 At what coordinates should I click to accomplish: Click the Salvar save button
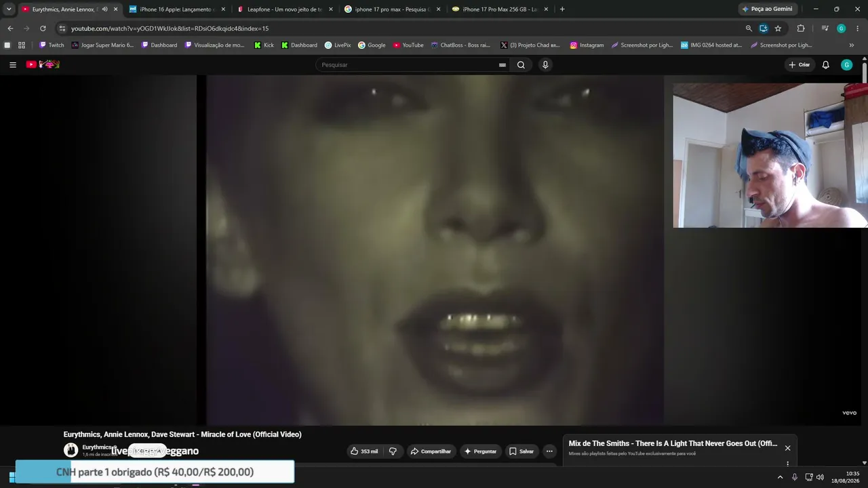tap(521, 451)
